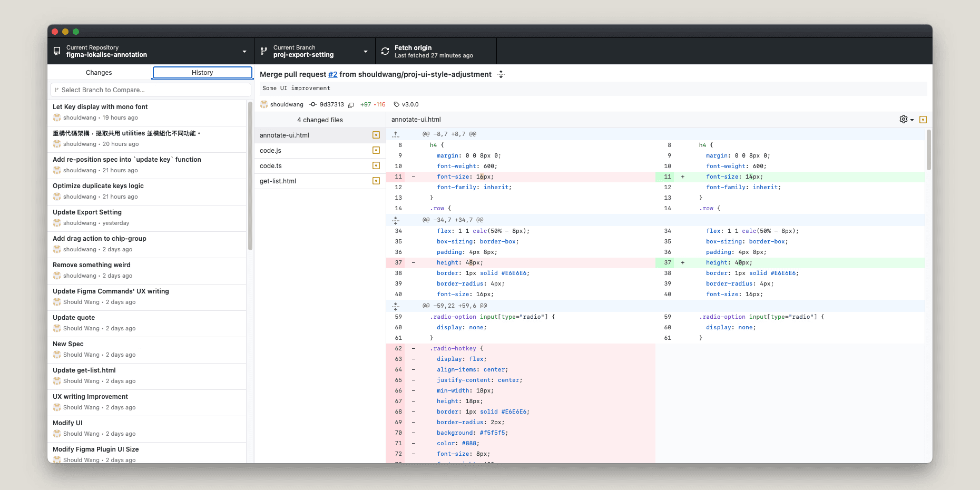Select commit 'Let Key display with mono font'

[147, 113]
